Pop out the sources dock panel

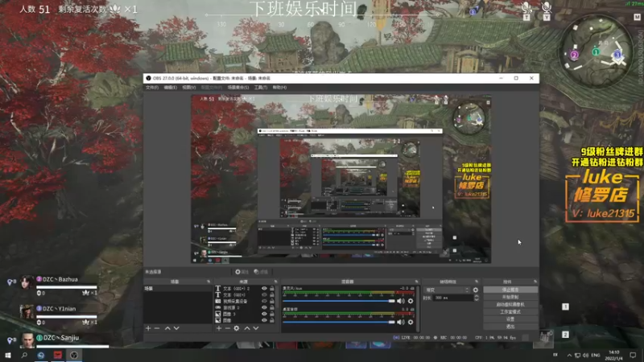tap(275, 282)
